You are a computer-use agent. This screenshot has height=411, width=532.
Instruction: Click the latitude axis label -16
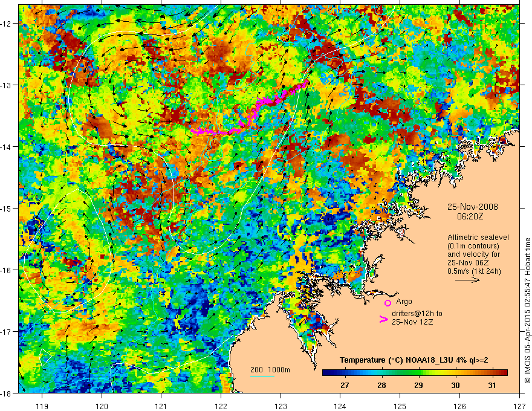pyautogui.click(x=7, y=270)
